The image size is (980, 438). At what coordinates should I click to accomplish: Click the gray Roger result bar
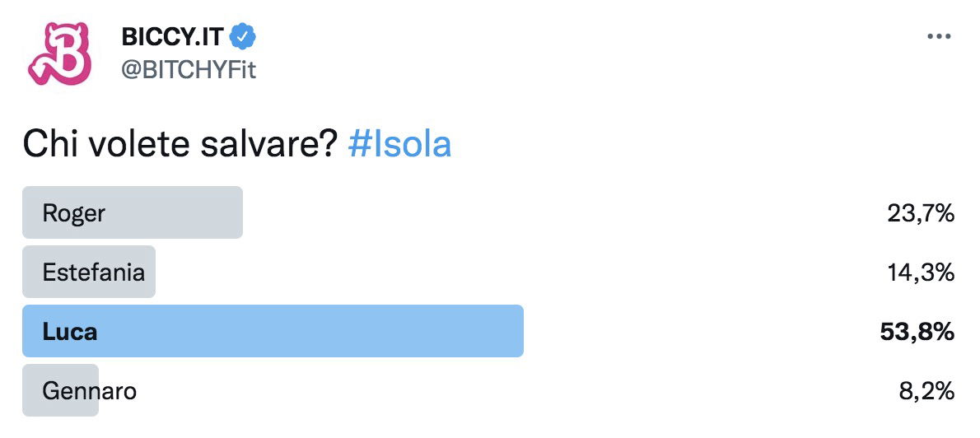coord(133,212)
